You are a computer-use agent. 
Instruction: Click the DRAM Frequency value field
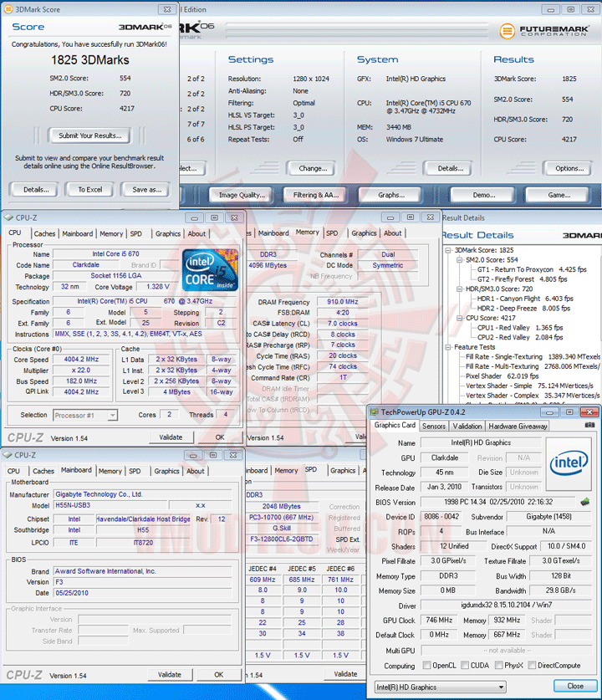(343, 302)
